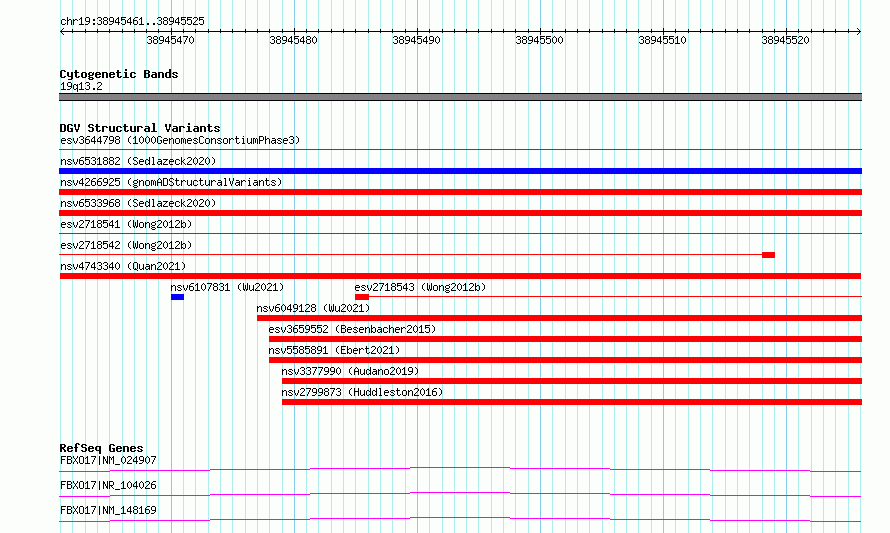Click ruler position 38945490
The image size is (890, 533).
(x=416, y=40)
